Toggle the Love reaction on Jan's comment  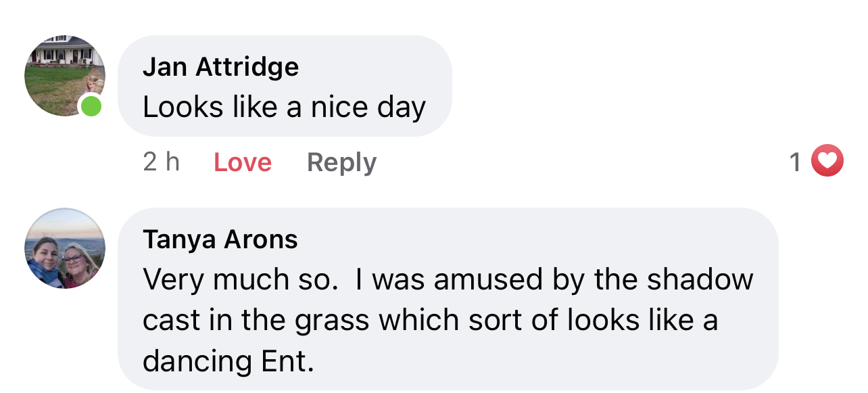pos(243,162)
